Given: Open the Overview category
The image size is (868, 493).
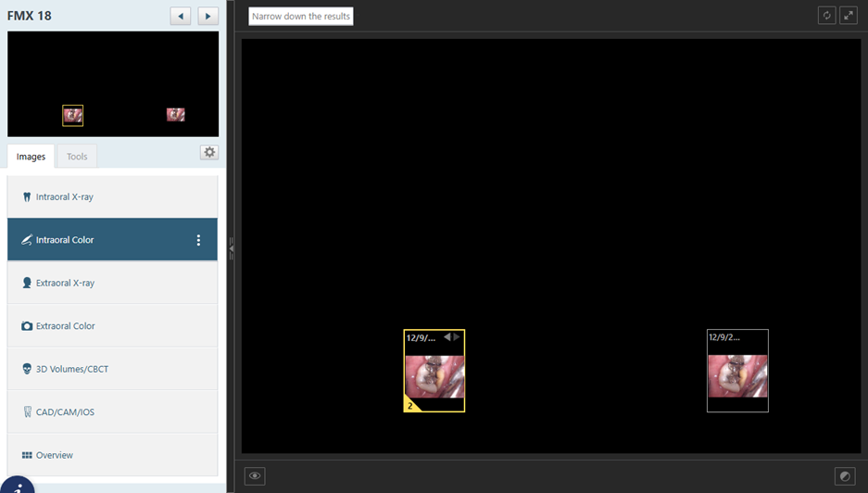Looking at the screenshot, I should coord(112,455).
